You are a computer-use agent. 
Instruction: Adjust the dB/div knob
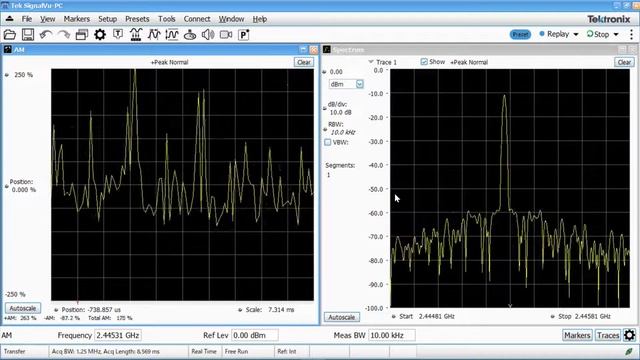click(325, 109)
